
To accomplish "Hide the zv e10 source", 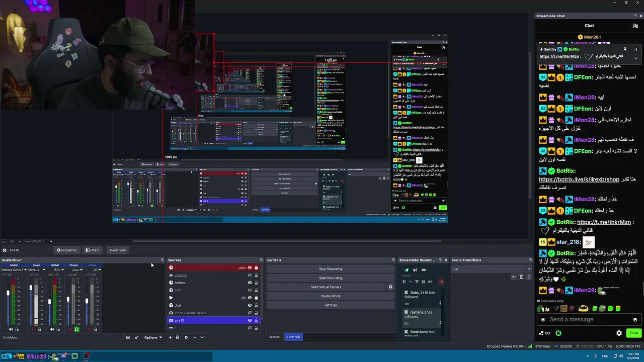I will (x=250, y=320).
